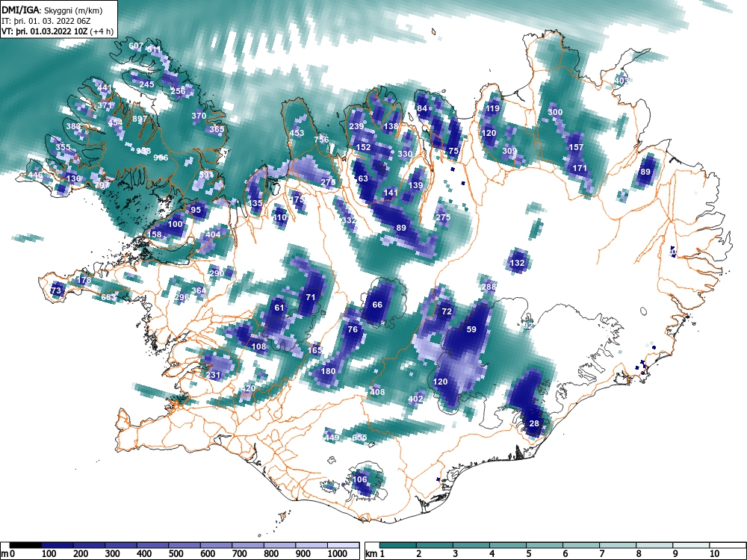Click the visibility value 309
Image resolution: width=747 pixels, height=560 pixels.
(x=509, y=151)
